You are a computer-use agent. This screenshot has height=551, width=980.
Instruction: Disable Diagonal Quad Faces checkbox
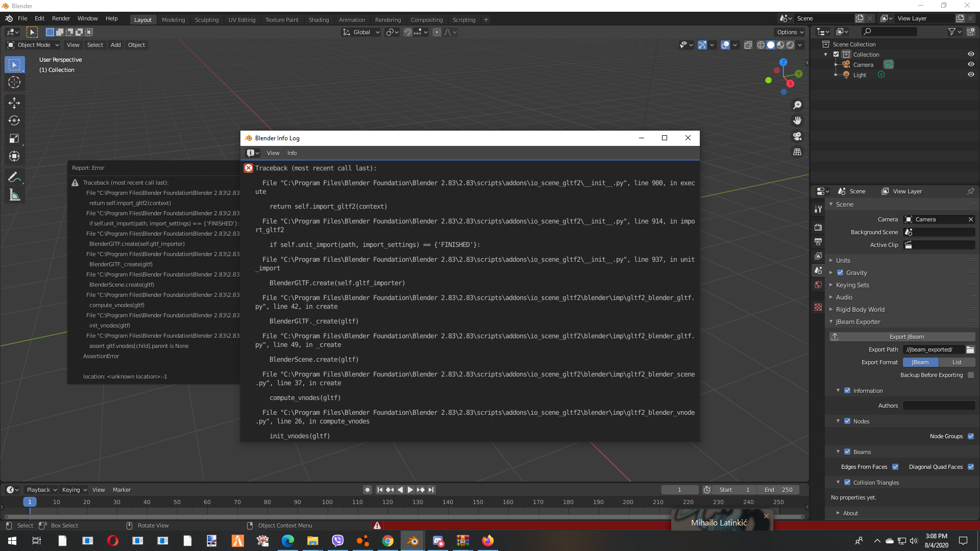point(971,467)
